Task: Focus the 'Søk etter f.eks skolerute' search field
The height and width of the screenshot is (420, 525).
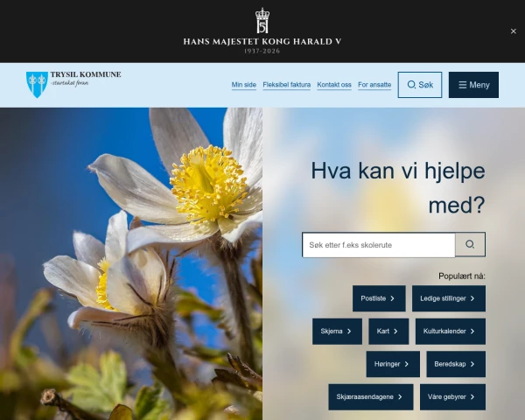Action: click(378, 245)
